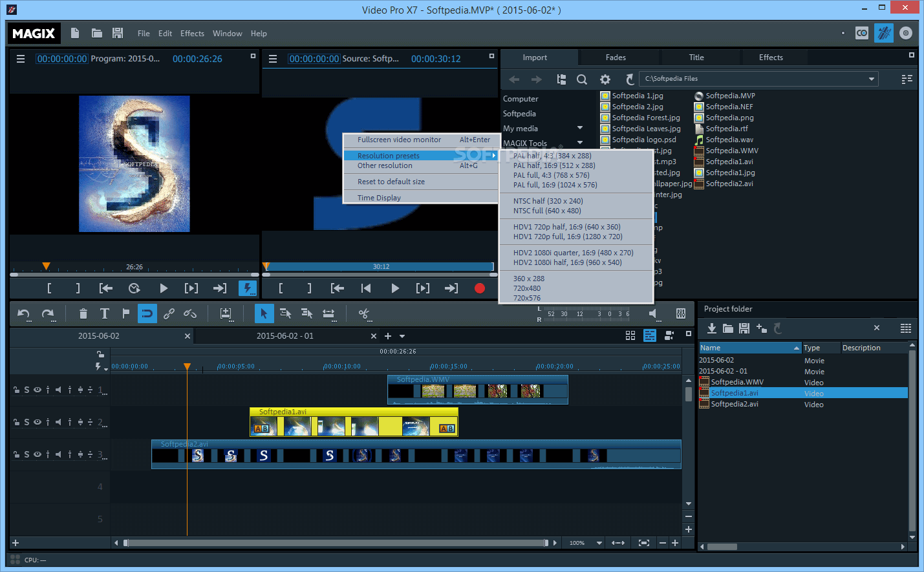
Task: Open Effects menu in menu bar
Action: [x=192, y=34]
